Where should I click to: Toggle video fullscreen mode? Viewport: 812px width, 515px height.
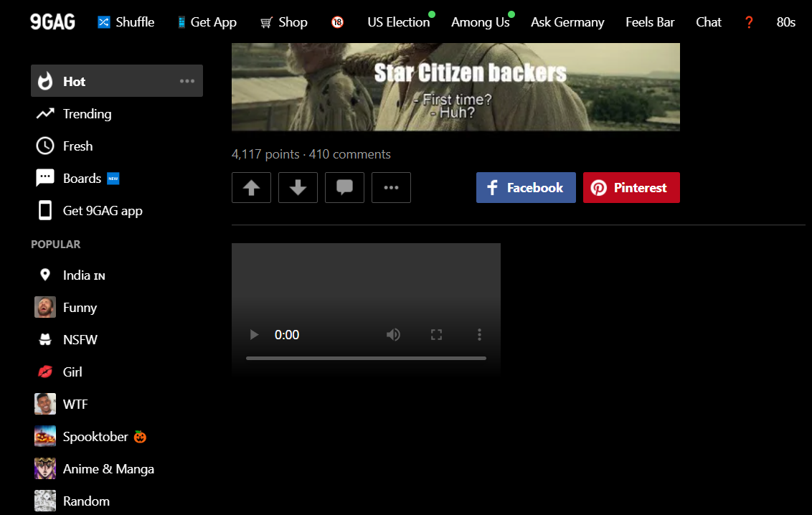[437, 335]
